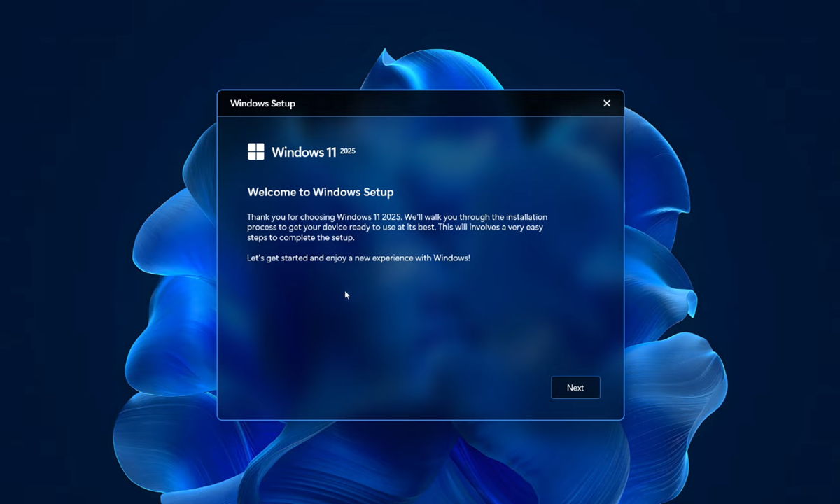Click the Windows 11 2025 product name text
Screen dimensions: 840x504
[x=304, y=152]
